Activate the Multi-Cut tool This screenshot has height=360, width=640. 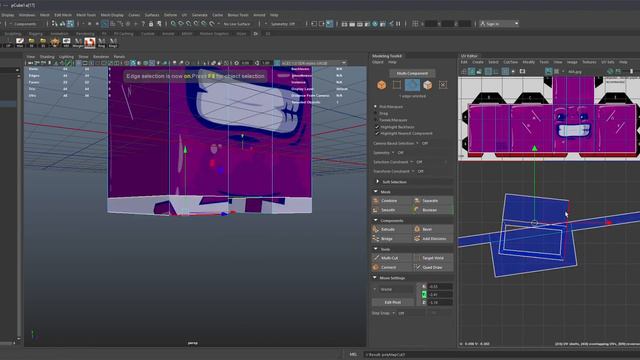point(391,258)
